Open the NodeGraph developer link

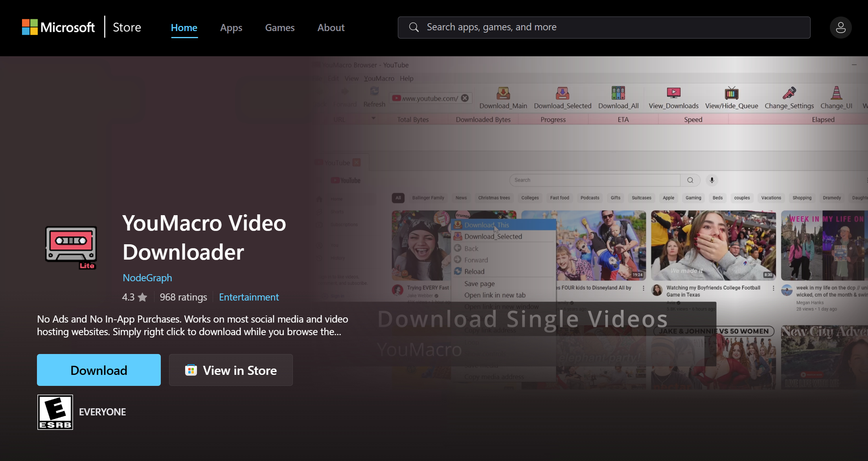[147, 278]
